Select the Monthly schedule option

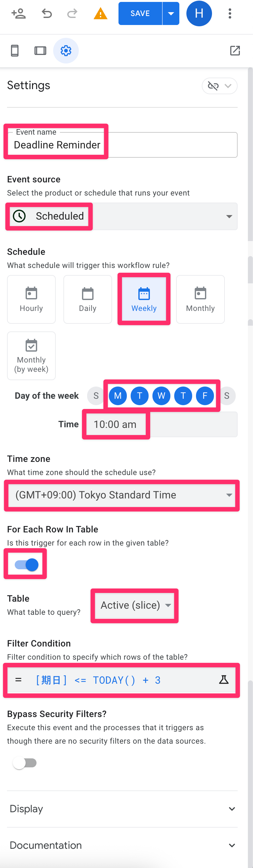[200, 299]
